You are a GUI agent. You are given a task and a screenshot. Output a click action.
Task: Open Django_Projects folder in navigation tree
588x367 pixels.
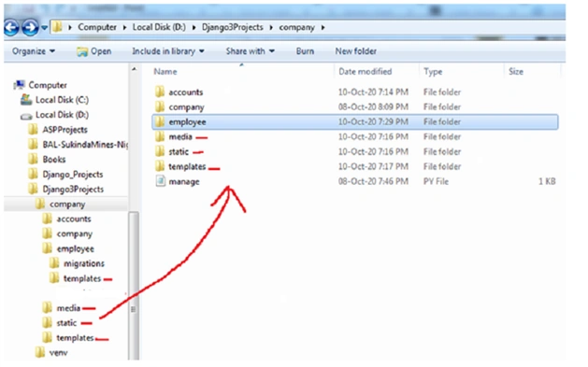pyautogui.click(x=73, y=175)
